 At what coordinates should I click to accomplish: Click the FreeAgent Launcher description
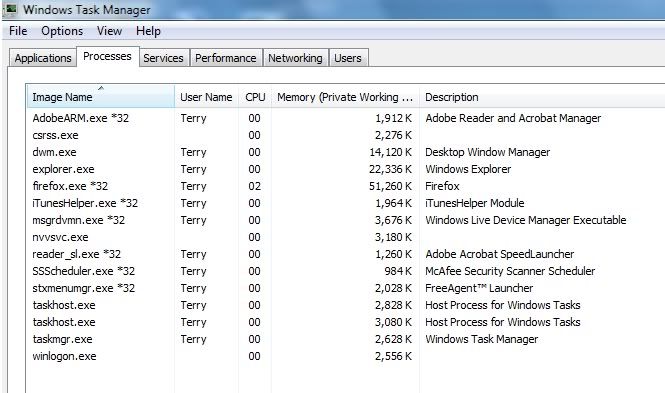[479, 288]
